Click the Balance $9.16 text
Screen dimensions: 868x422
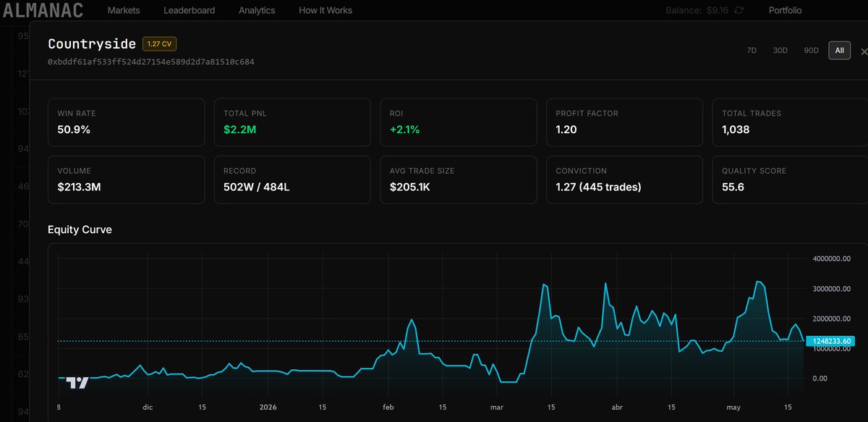695,10
